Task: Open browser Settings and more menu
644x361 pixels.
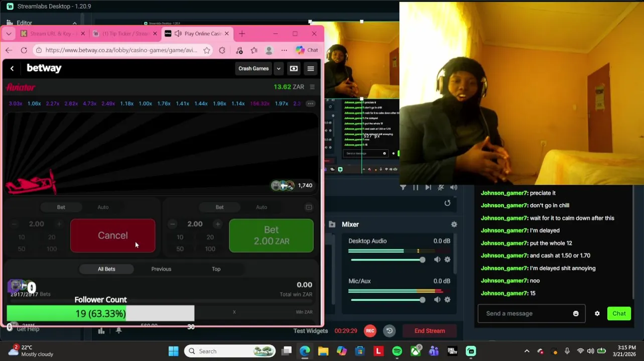Action: click(284, 50)
